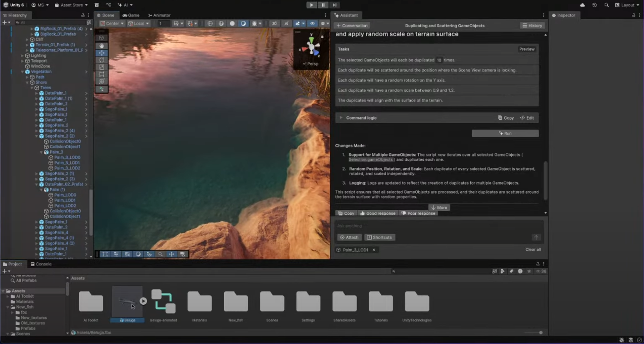
Task: Click the Play button
Action: pos(311,5)
